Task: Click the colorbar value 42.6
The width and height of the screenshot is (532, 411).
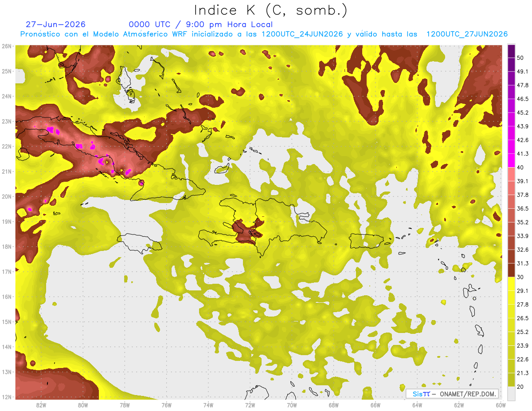Action: pyautogui.click(x=523, y=140)
